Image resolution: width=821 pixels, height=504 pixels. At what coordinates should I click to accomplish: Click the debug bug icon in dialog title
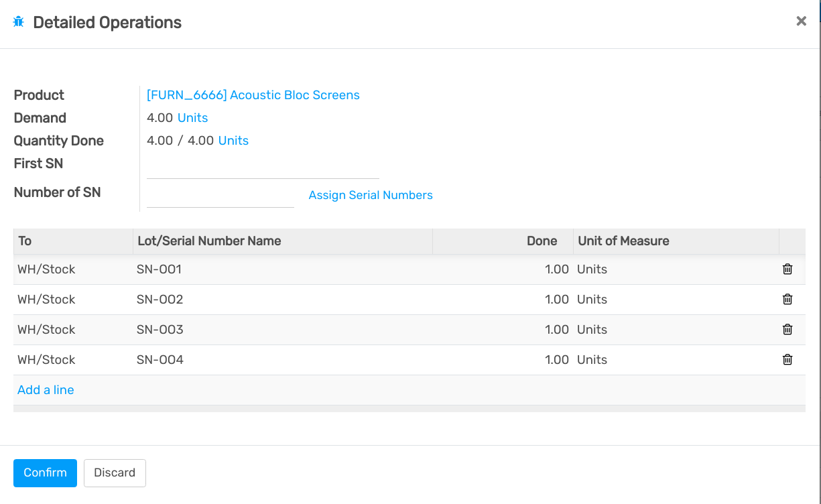click(19, 22)
